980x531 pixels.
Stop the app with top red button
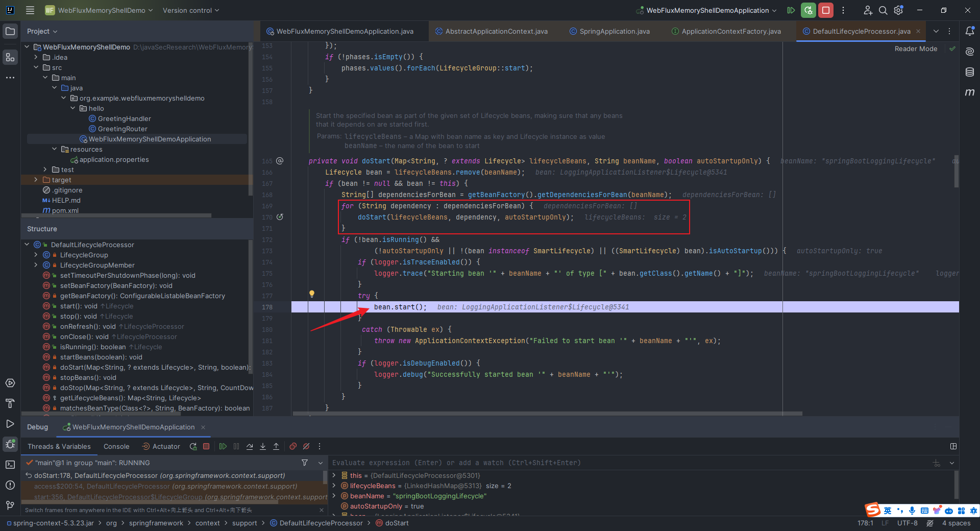[x=825, y=10]
